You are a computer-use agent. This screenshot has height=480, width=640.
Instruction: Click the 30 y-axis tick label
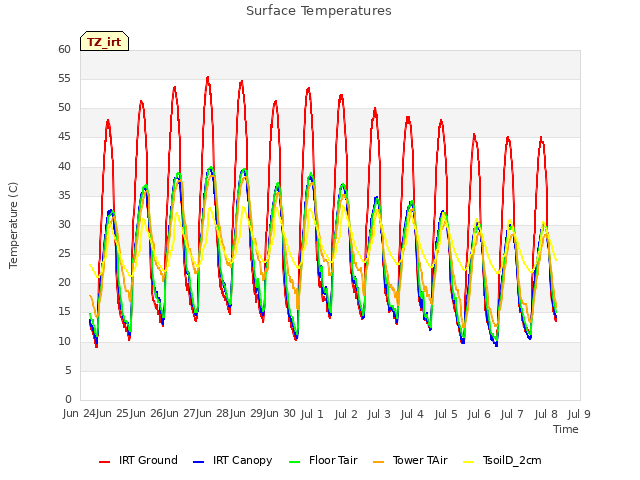[x=64, y=224]
